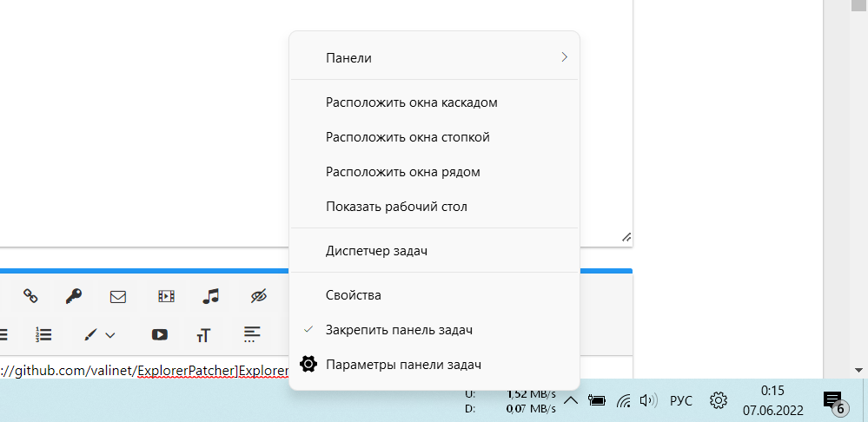Insert YouTube video via play icon

point(159,334)
